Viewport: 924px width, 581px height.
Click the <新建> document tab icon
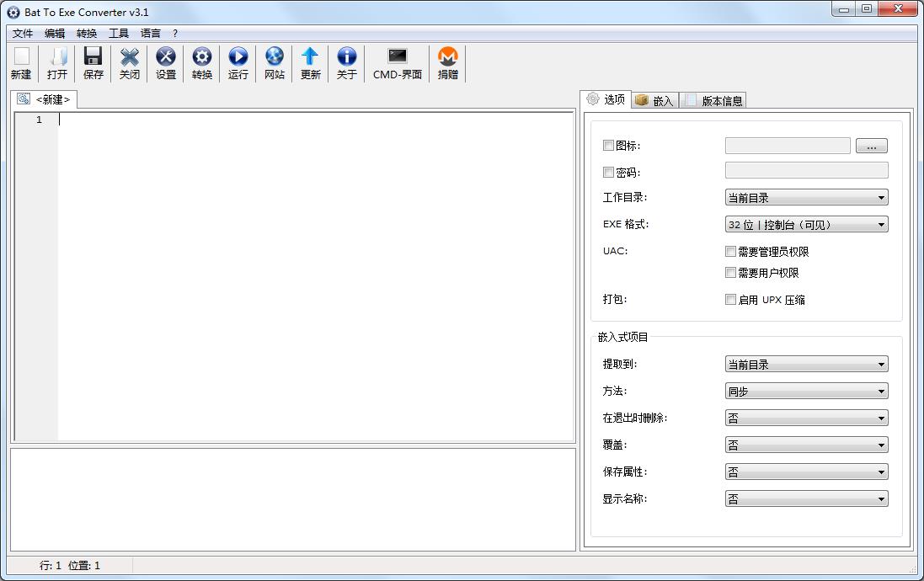tap(24, 99)
